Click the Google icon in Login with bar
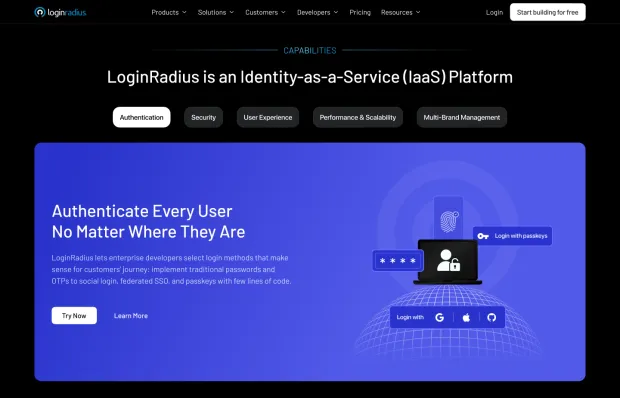Image resolution: width=620 pixels, height=398 pixels. click(439, 317)
